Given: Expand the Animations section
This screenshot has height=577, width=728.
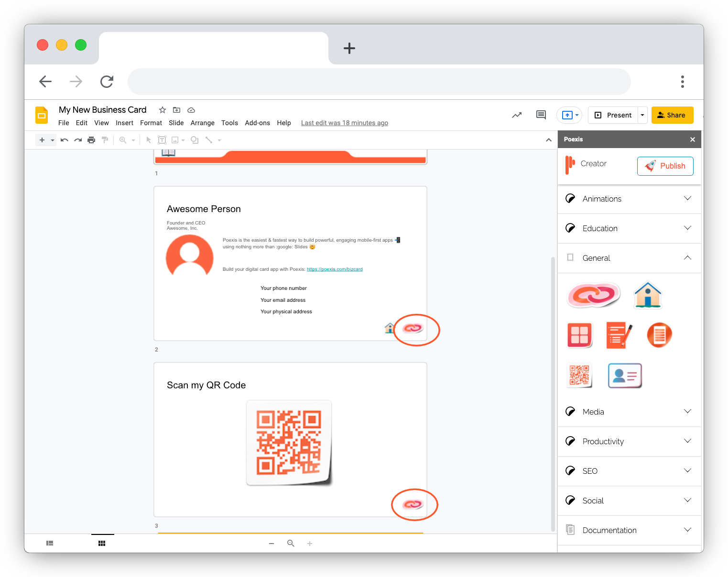Looking at the screenshot, I should click(630, 199).
